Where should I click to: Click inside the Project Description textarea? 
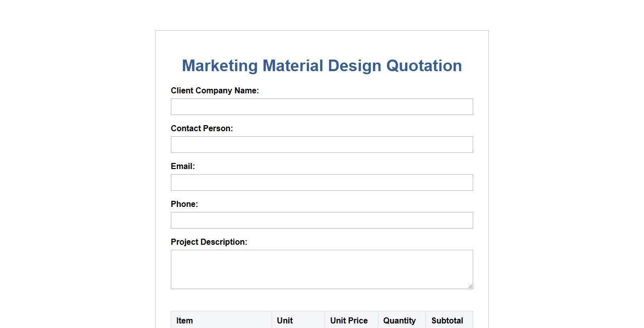tap(321, 269)
